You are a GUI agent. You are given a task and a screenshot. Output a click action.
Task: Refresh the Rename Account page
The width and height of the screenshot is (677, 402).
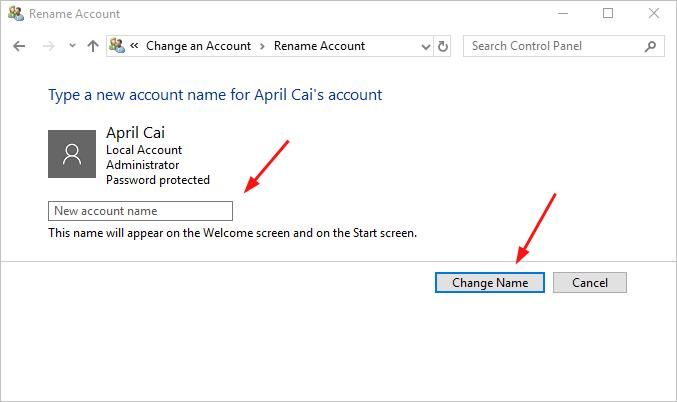coord(444,46)
